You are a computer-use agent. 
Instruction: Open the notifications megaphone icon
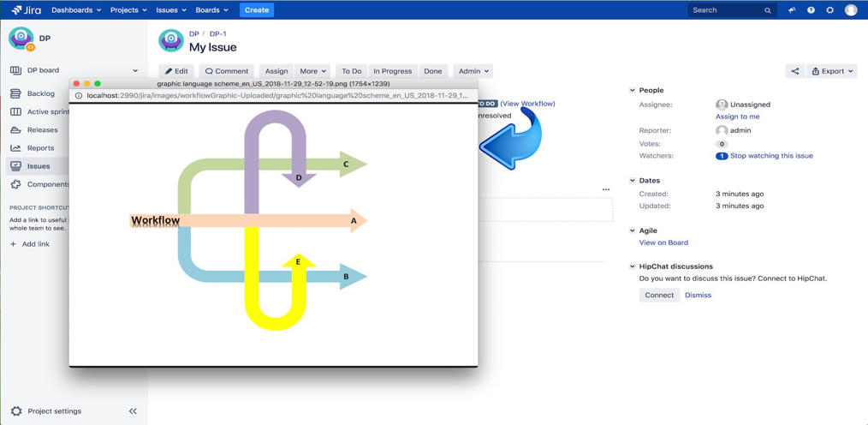(792, 10)
